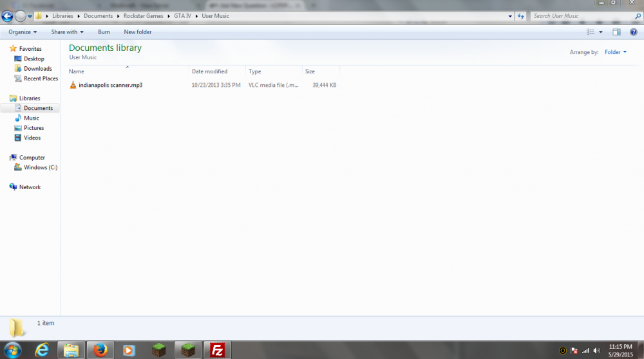Image resolution: width=644 pixels, height=359 pixels.
Task: Open FileZilla from the taskbar
Action: [x=217, y=350]
